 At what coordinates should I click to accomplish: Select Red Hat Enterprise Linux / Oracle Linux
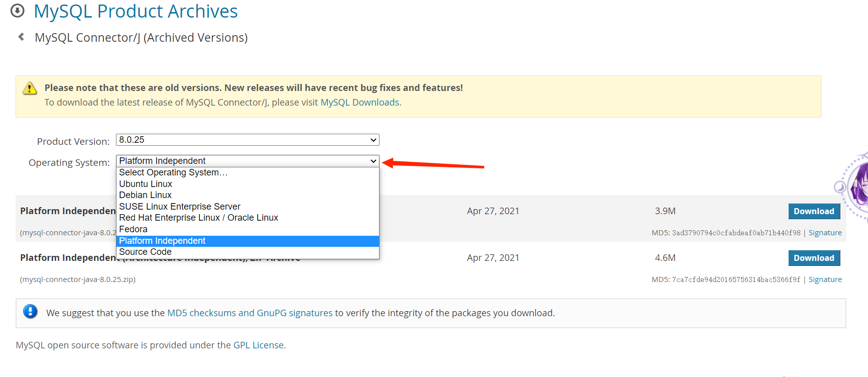[247, 218]
